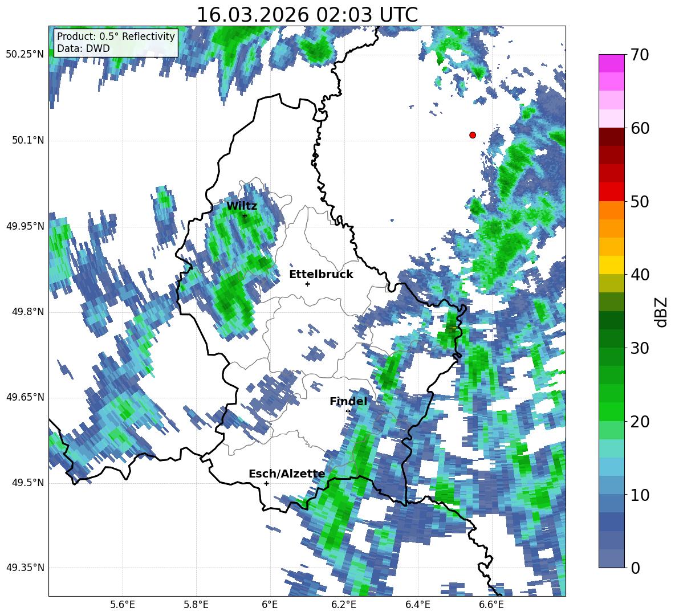
Task: Click the 70 tick label on colorbar
Action: coord(640,55)
